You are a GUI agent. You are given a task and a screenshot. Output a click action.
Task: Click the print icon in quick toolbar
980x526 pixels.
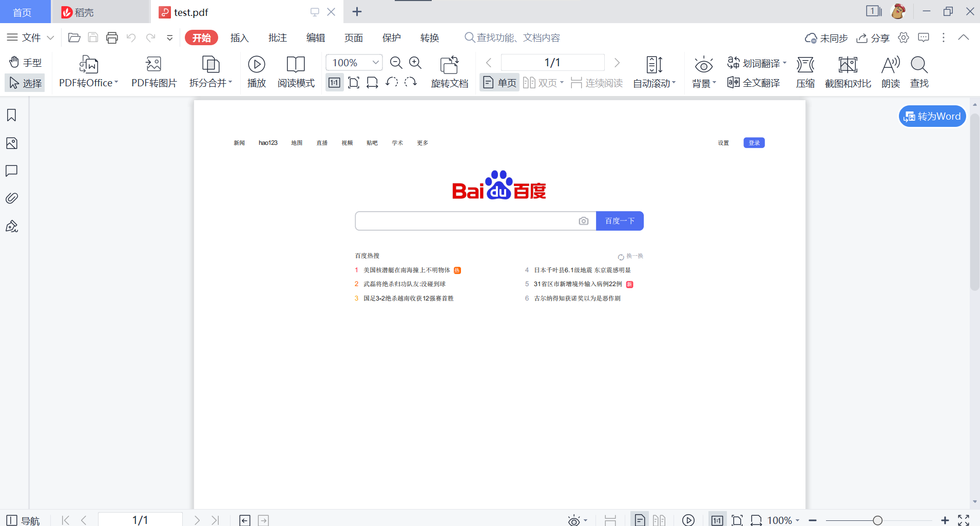(112, 37)
